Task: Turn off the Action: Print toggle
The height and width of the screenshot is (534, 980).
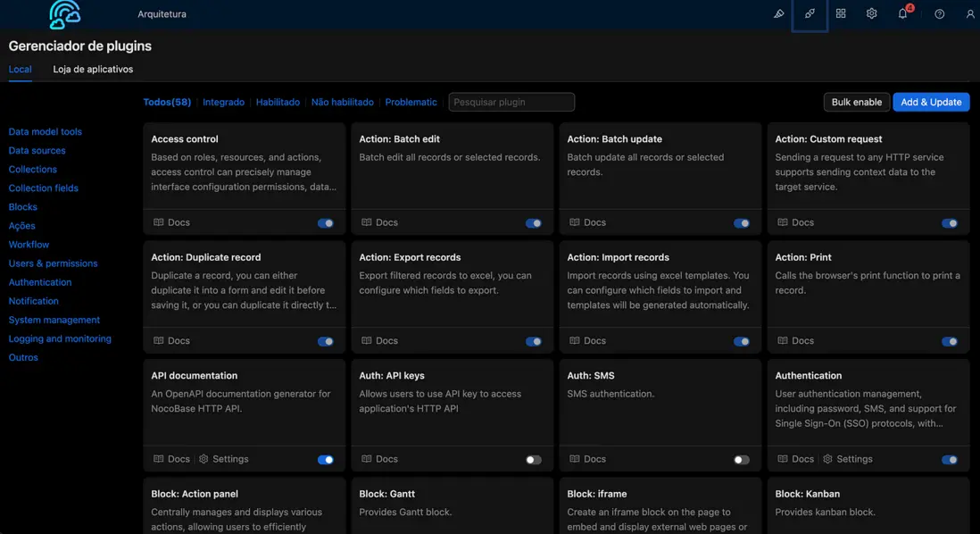Action: coord(949,341)
